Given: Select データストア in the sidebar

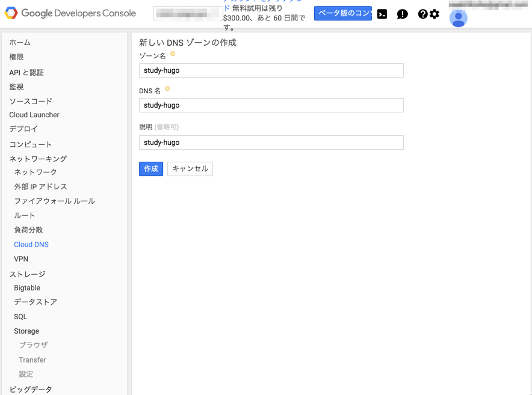Looking at the screenshot, I should pyautogui.click(x=36, y=302).
